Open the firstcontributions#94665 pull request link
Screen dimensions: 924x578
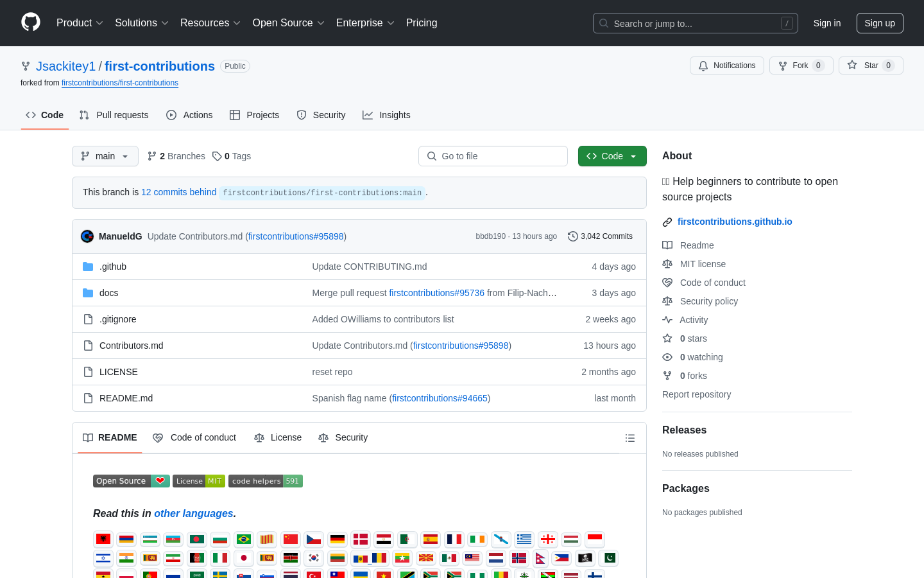click(x=440, y=398)
